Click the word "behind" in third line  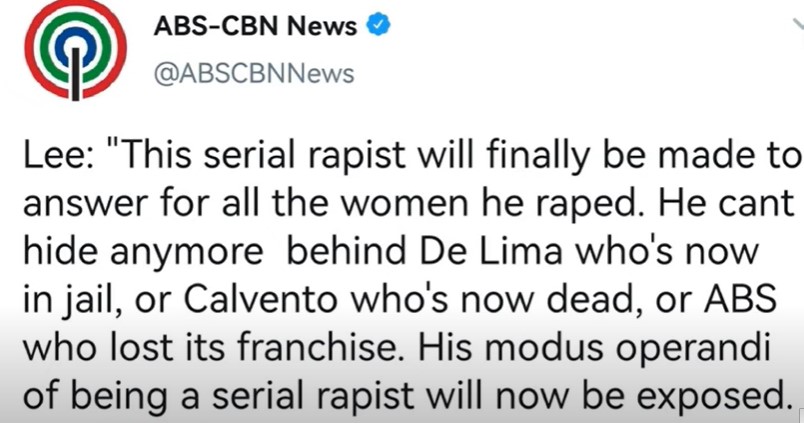[349, 251]
